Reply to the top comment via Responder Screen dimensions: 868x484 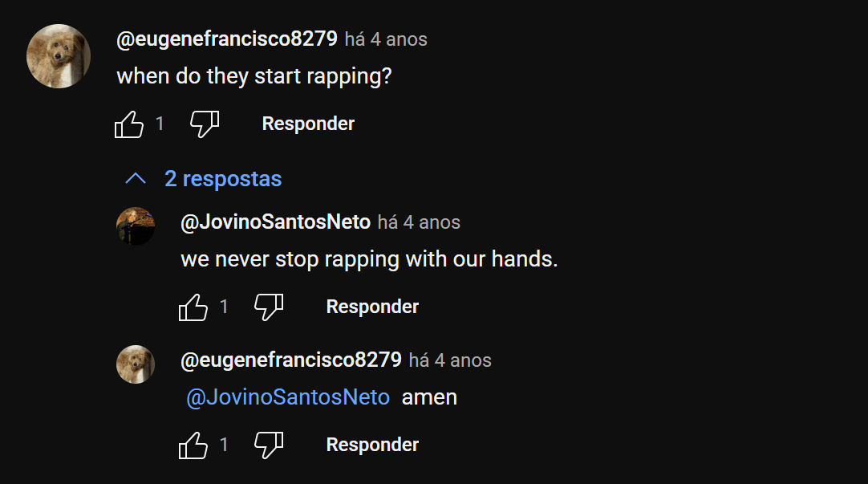pos(308,124)
